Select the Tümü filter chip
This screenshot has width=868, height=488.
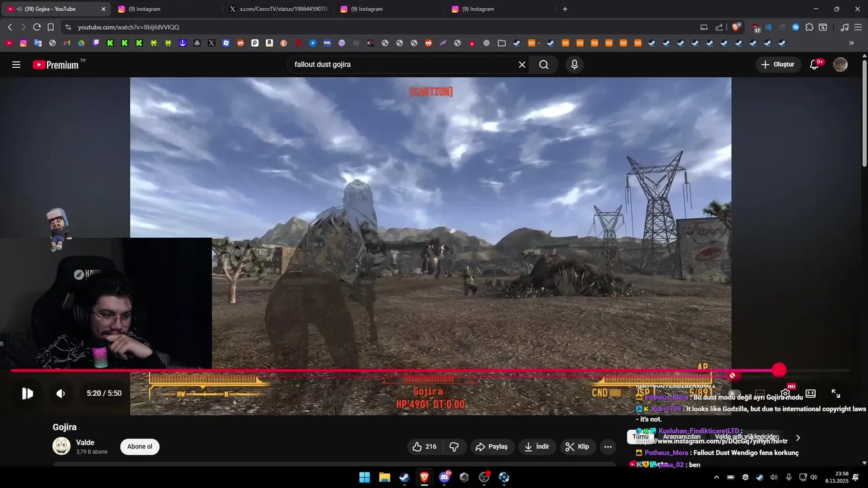click(x=640, y=437)
